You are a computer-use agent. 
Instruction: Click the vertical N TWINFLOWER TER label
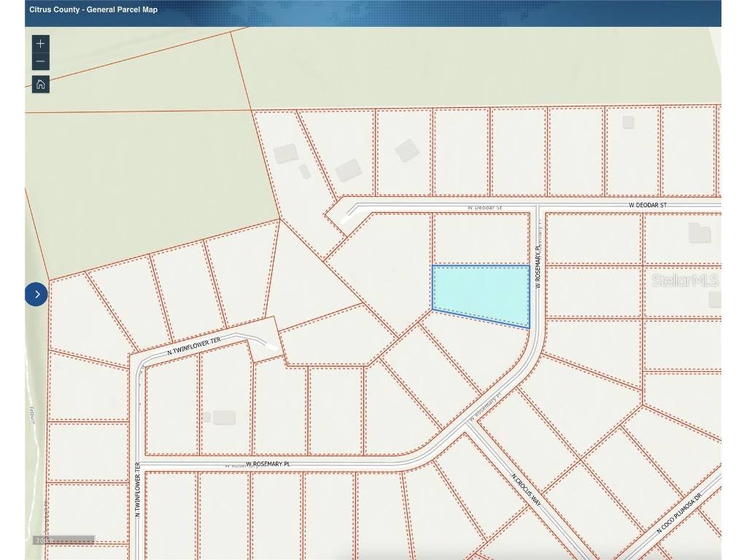[x=137, y=489]
